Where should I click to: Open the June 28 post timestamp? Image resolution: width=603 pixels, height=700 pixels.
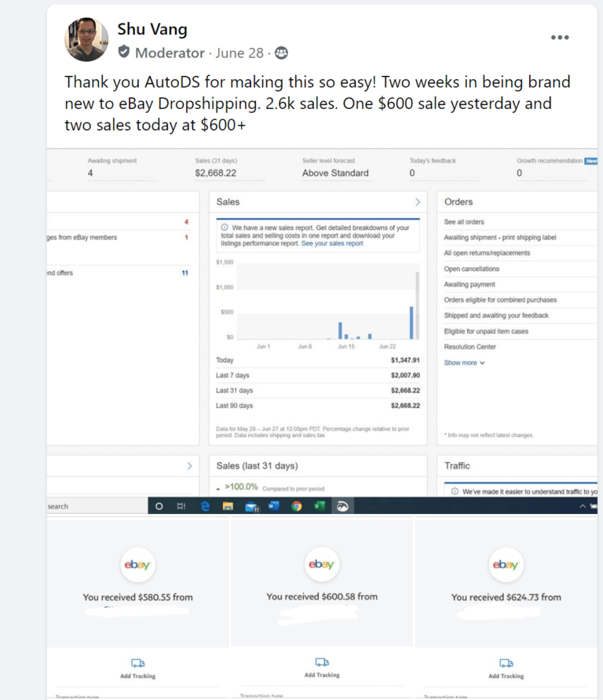[239, 53]
